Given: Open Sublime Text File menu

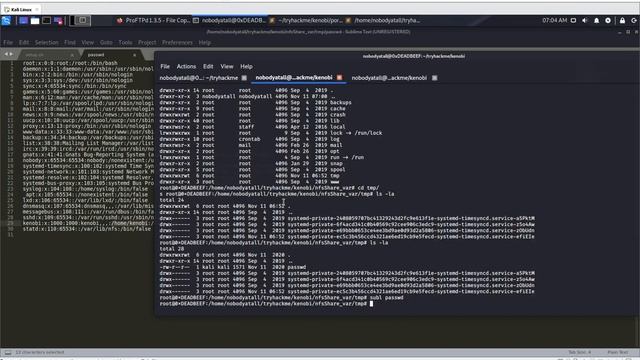Looking at the screenshot, I should pos(8,42).
